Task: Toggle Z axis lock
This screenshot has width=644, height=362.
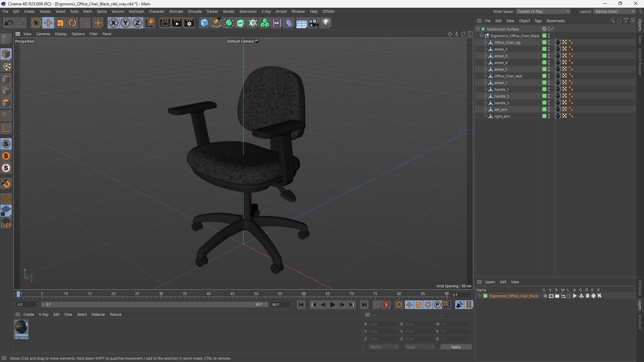Action: click(138, 23)
